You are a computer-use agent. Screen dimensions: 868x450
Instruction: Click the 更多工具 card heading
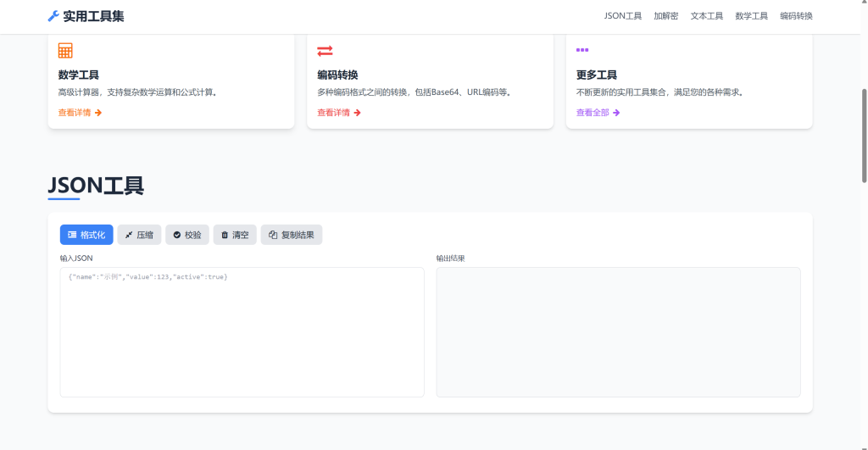click(597, 75)
